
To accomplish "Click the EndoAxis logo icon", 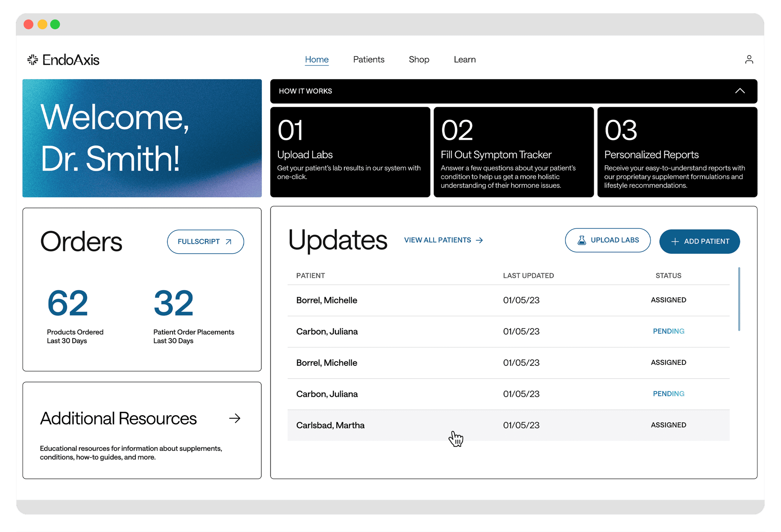I will [32, 59].
